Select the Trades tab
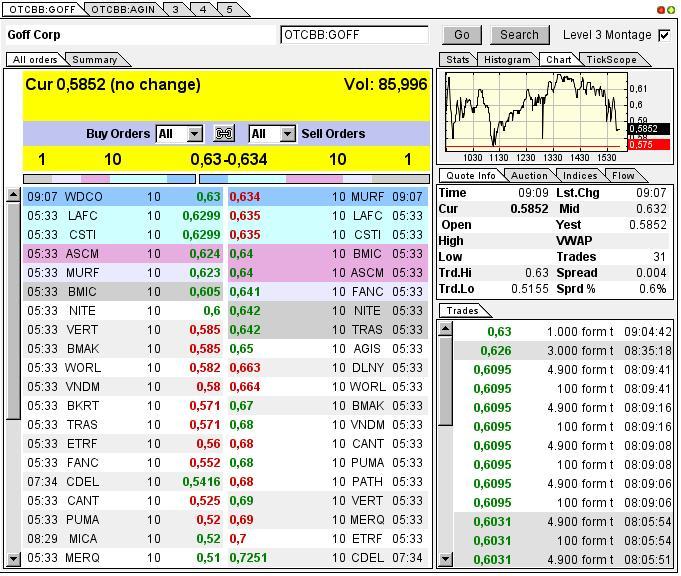 [463, 311]
